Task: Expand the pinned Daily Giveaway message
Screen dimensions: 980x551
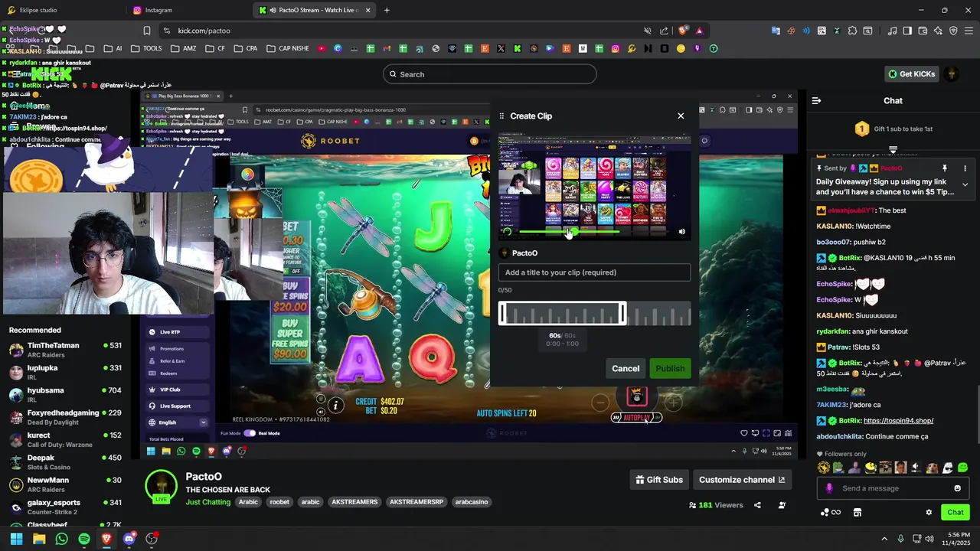Action: click(965, 184)
